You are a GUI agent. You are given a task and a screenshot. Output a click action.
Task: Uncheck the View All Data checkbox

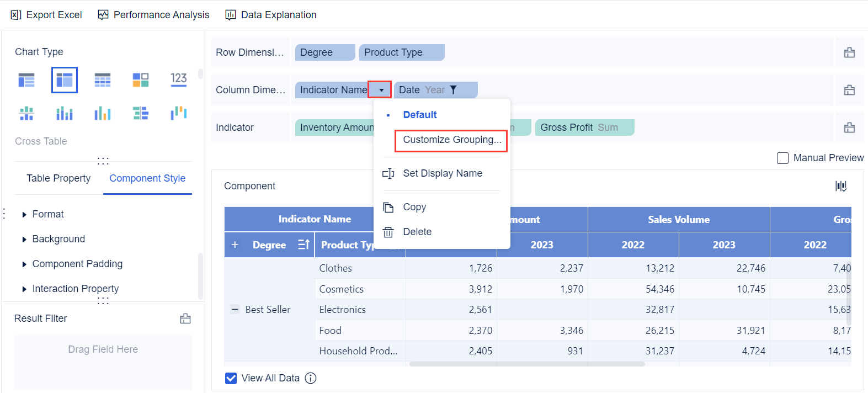231,378
